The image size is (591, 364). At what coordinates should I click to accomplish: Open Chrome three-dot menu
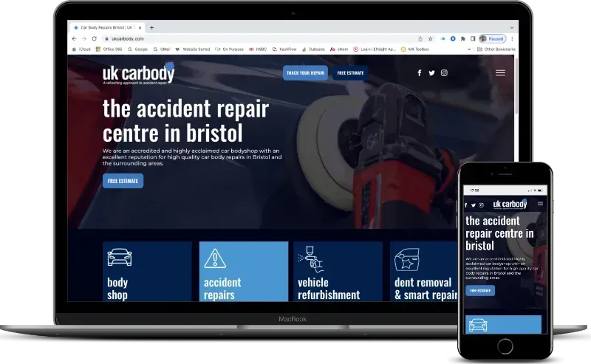click(x=512, y=38)
